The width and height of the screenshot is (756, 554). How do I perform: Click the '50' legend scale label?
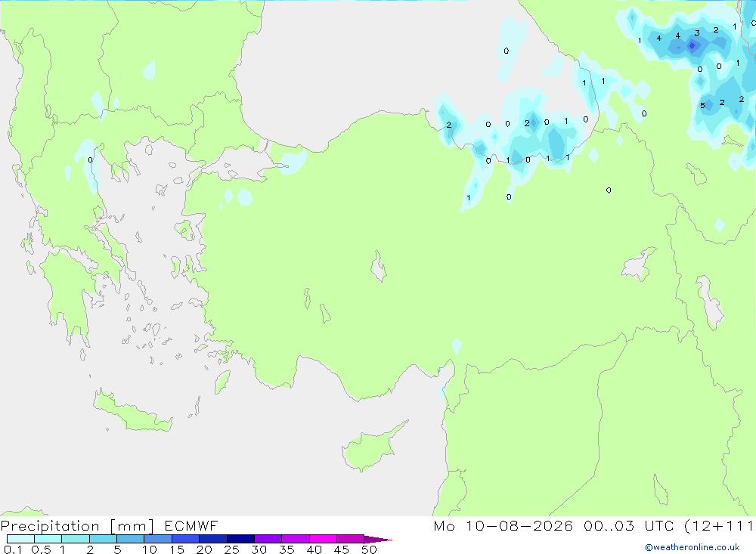(369, 549)
